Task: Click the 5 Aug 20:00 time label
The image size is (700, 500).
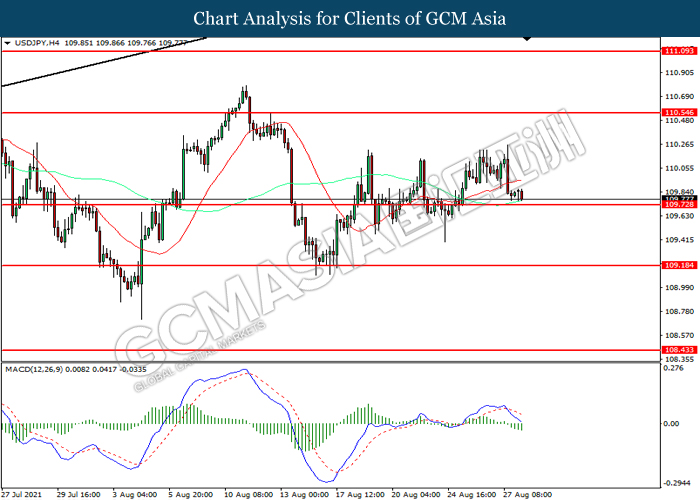Action: (x=191, y=495)
